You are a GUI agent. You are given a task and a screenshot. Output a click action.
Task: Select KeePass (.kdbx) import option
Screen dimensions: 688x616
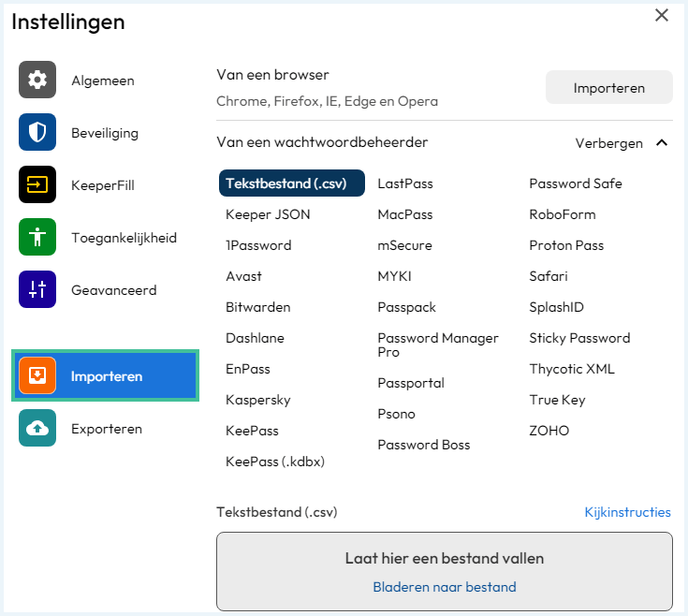[x=275, y=462]
